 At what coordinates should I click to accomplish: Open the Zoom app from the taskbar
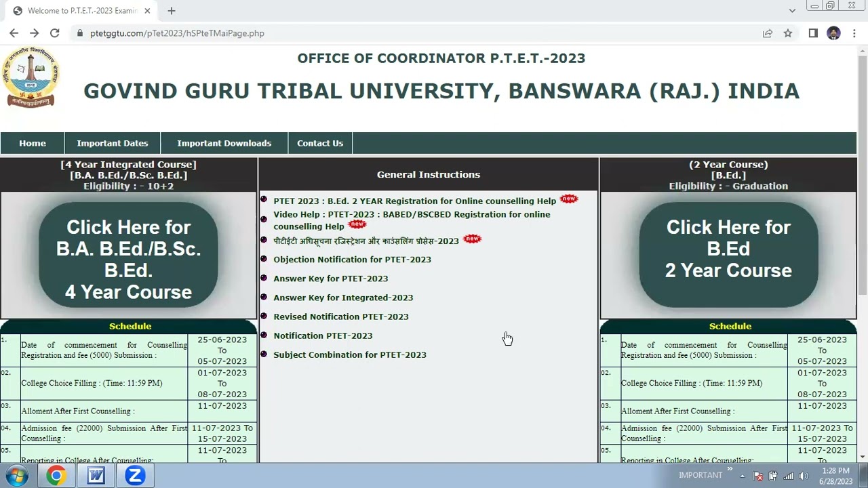[x=135, y=476]
